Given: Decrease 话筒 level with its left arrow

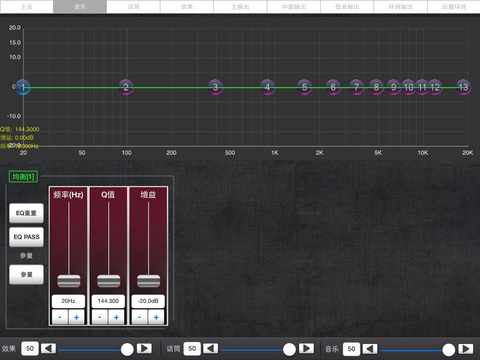Looking at the screenshot, I should pyautogui.click(x=211, y=349).
